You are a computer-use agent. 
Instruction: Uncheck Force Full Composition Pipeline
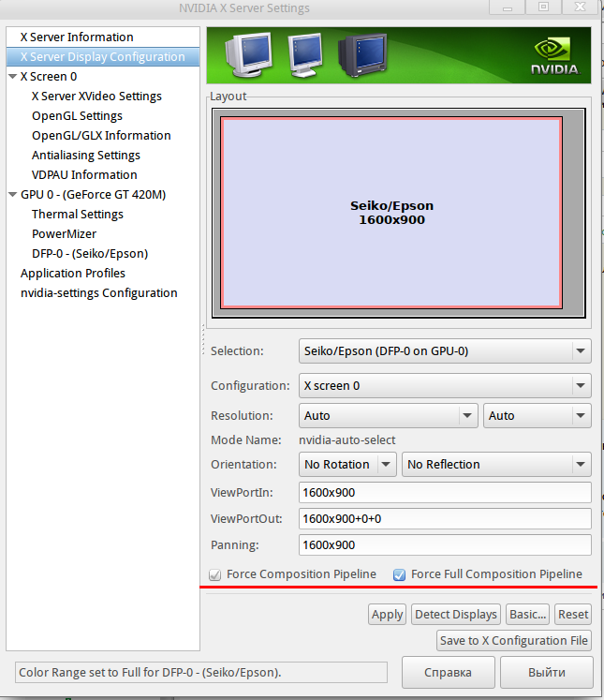coord(399,574)
